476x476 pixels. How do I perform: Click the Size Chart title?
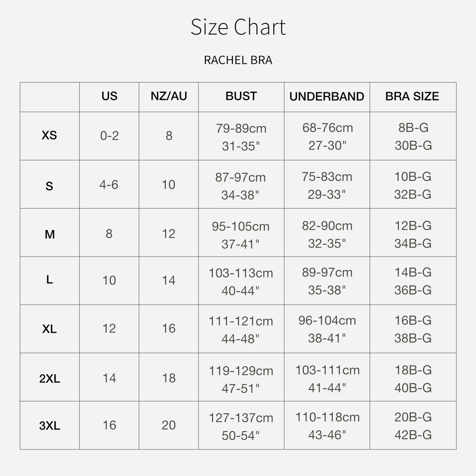[x=238, y=27]
